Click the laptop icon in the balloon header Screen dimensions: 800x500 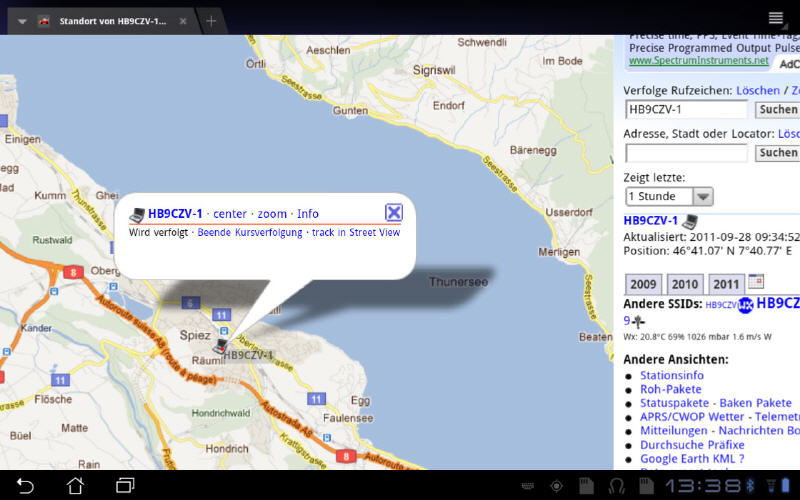tap(137, 215)
